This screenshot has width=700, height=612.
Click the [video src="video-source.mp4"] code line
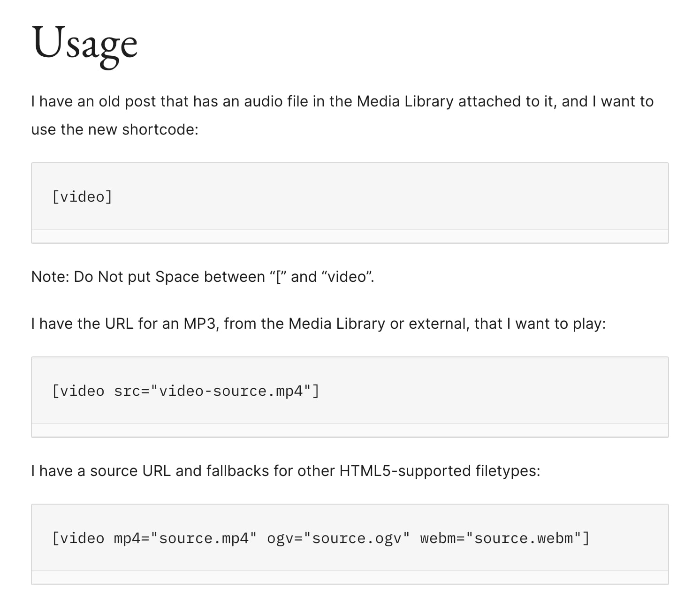tap(185, 391)
